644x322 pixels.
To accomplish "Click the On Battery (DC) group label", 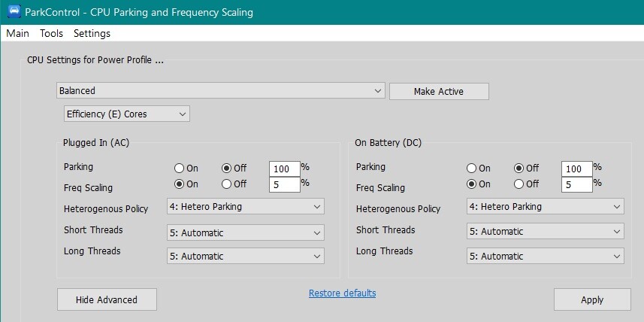I will pyautogui.click(x=388, y=143).
